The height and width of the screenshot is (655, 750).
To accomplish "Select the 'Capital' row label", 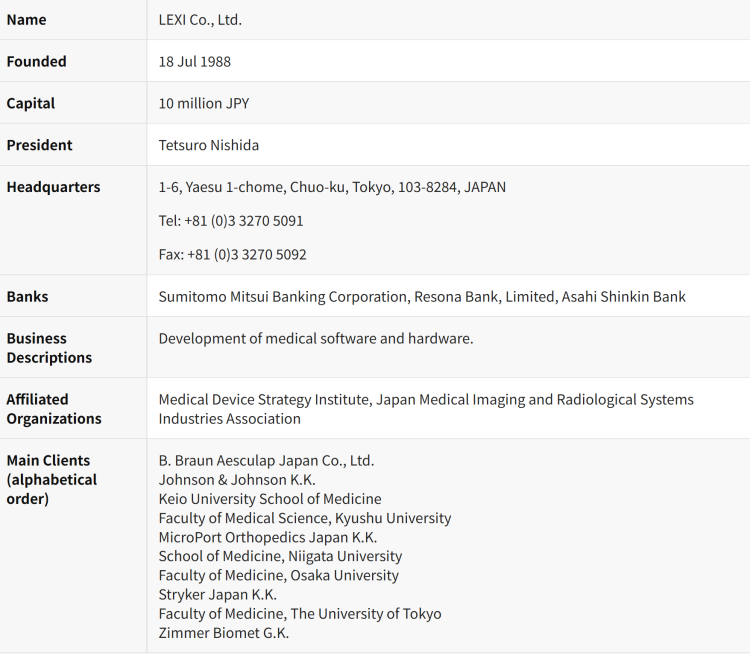I will [x=31, y=103].
